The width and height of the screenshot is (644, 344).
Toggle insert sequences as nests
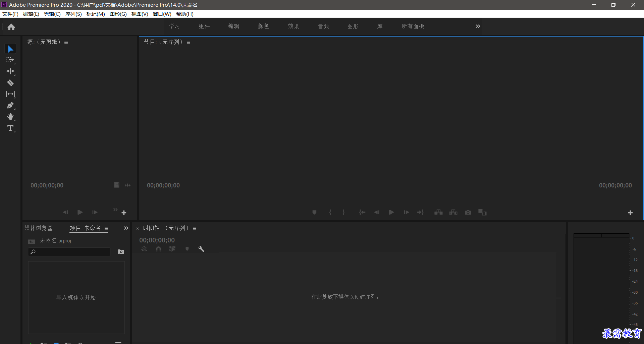[144, 249]
